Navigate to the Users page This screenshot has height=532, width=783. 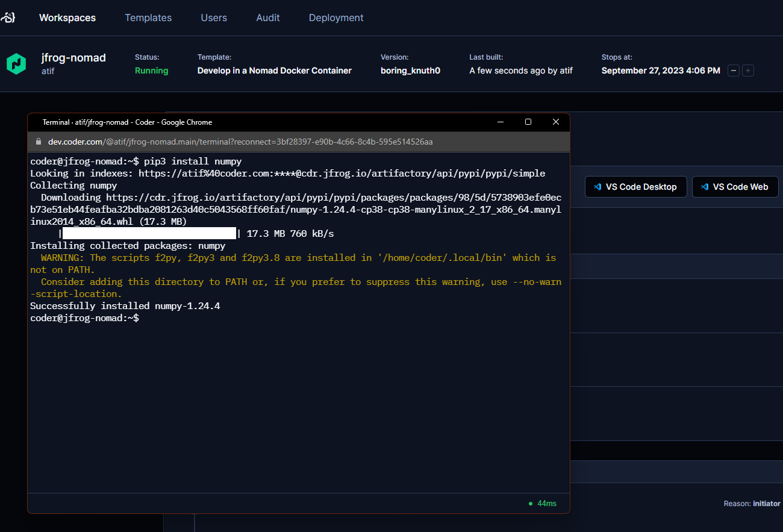(214, 17)
